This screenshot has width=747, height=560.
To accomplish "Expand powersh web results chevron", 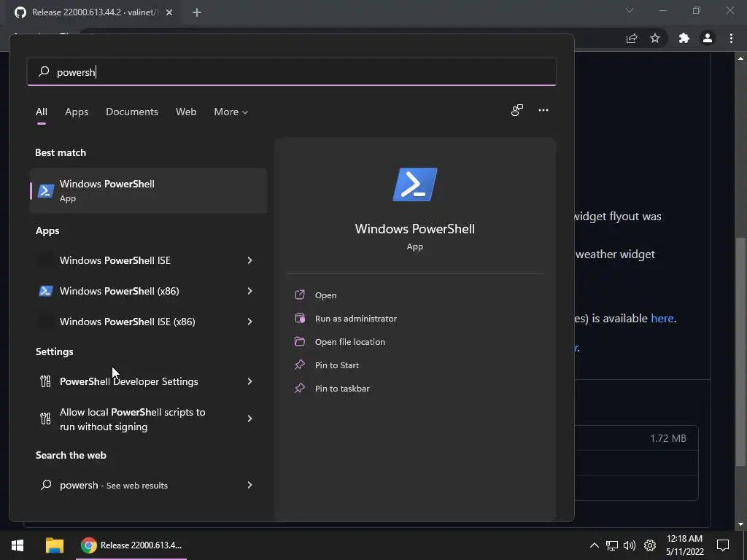I will click(x=249, y=485).
